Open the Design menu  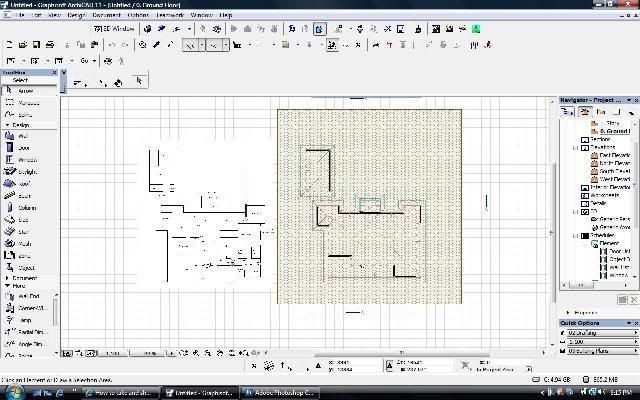(x=76, y=15)
